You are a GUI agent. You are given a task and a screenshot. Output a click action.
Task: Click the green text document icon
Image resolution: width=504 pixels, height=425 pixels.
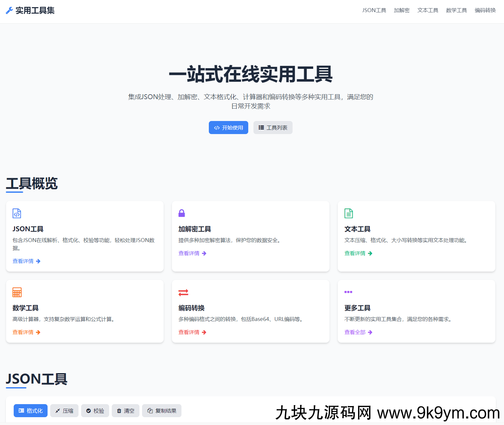point(348,213)
